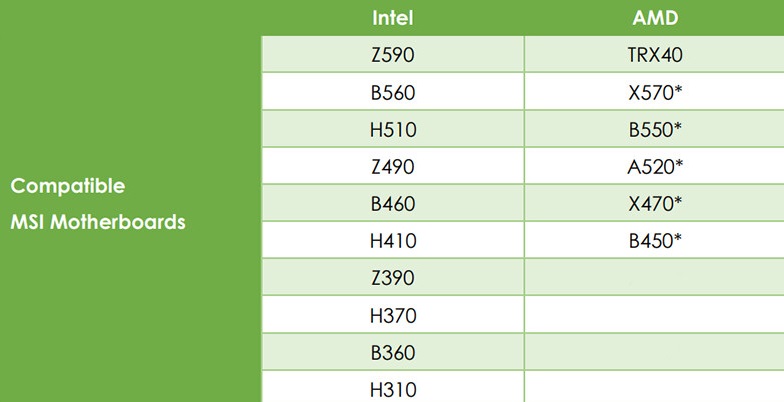Image resolution: width=784 pixels, height=402 pixels.
Task: Click the B360 chipset cell
Action: (x=393, y=352)
